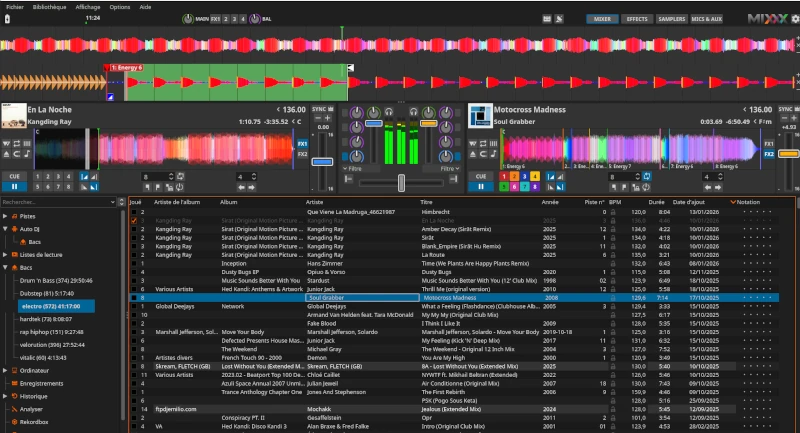Click the CUE button on deck 1

[14, 176]
